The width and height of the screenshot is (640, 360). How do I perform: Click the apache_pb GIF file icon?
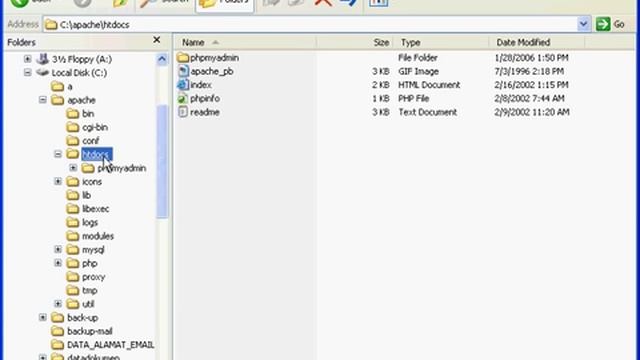[183, 71]
